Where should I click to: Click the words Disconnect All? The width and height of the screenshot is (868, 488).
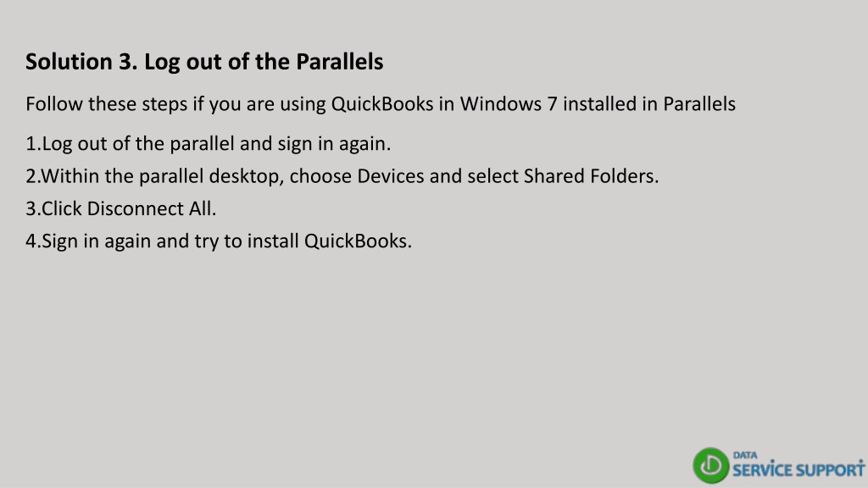151,208
